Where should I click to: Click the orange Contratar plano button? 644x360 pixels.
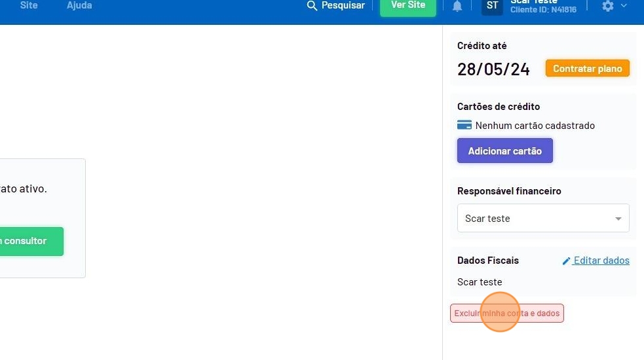point(587,69)
